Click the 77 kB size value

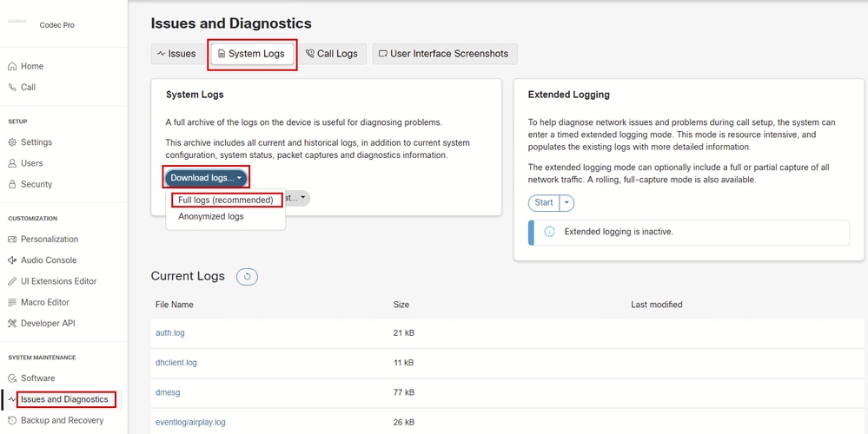(x=403, y=392)
